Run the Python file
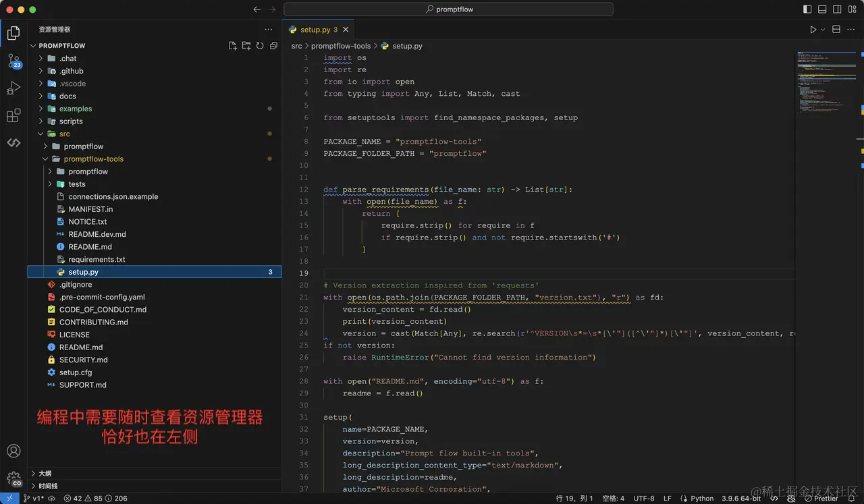The height and width of the screenshot is (504, 864). pos(813,30)
